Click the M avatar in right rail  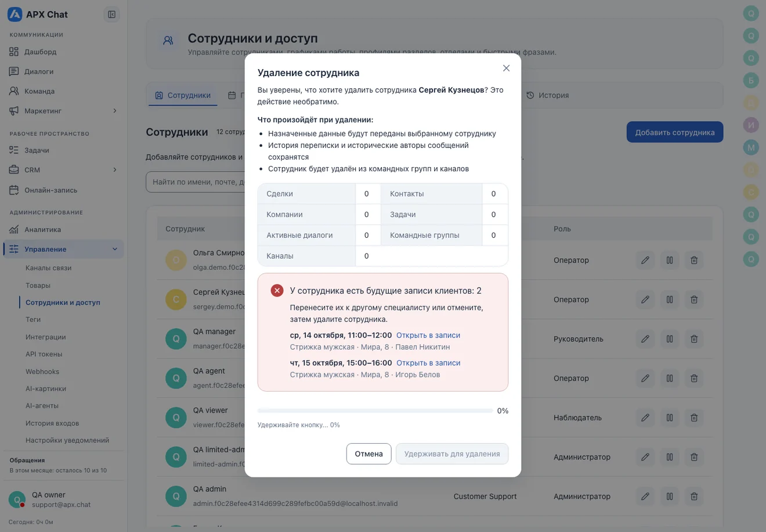click(751, 147)
